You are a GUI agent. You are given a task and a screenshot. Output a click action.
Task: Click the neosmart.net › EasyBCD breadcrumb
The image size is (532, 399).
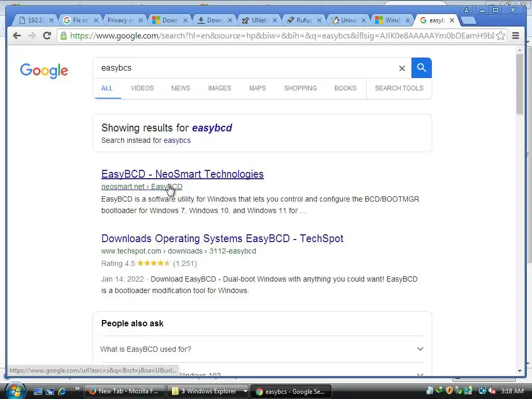point(141,187)
